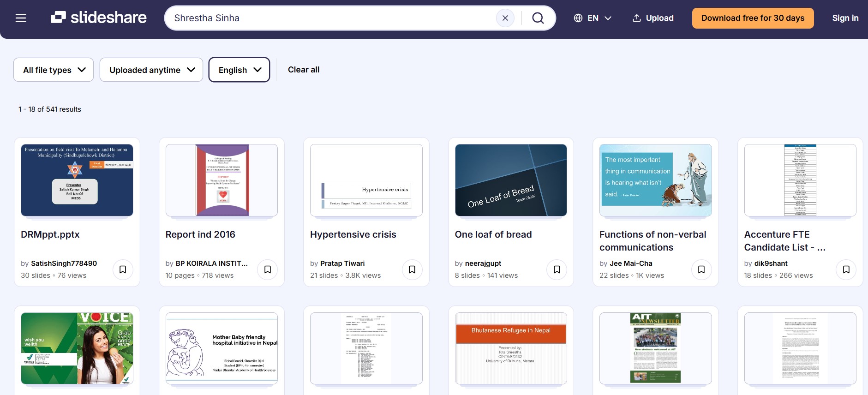Bookmark the Accenture FTE Candidate List
Image resolution: width=868 pixels, height=395 pixels.
(x=846, y=269)
